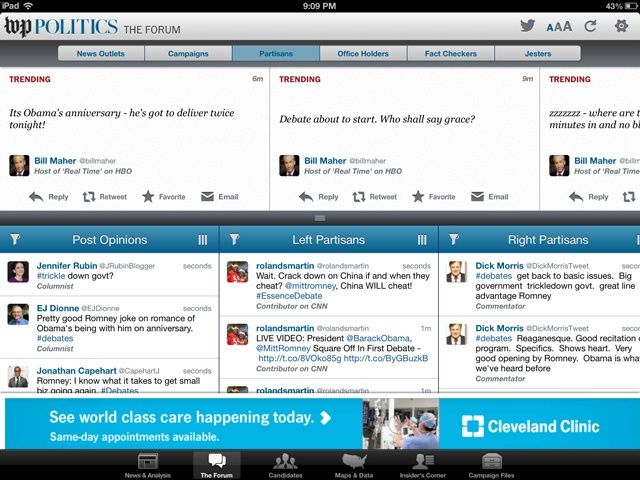
Task: Grab the panel divider handle
Action: point(320,218)
